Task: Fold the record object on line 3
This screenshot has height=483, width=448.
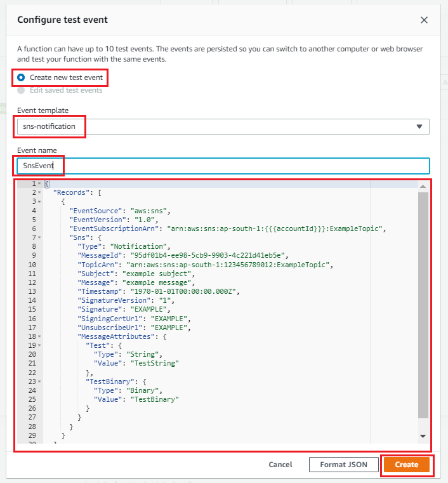Action: [x=39, y=201]
